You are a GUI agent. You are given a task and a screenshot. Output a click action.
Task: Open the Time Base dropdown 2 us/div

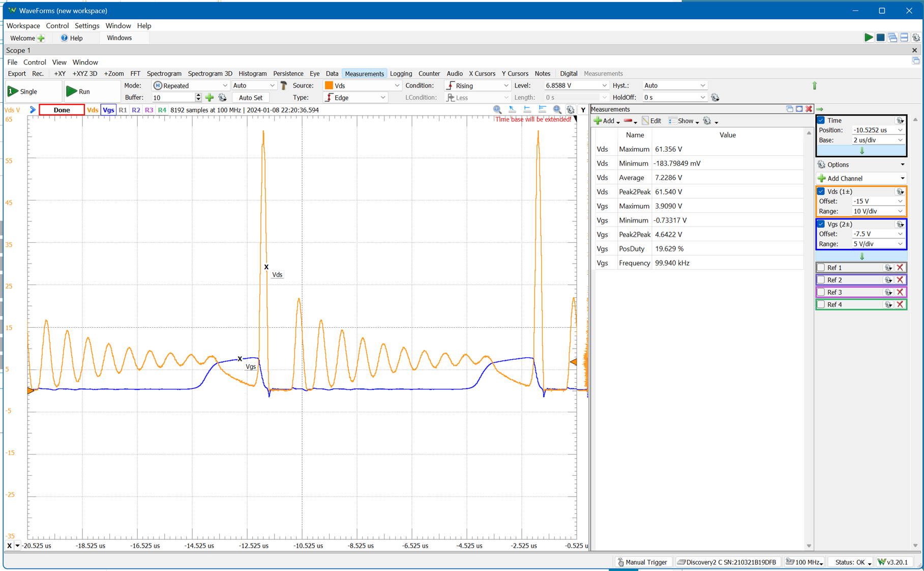tap(878, 140)
